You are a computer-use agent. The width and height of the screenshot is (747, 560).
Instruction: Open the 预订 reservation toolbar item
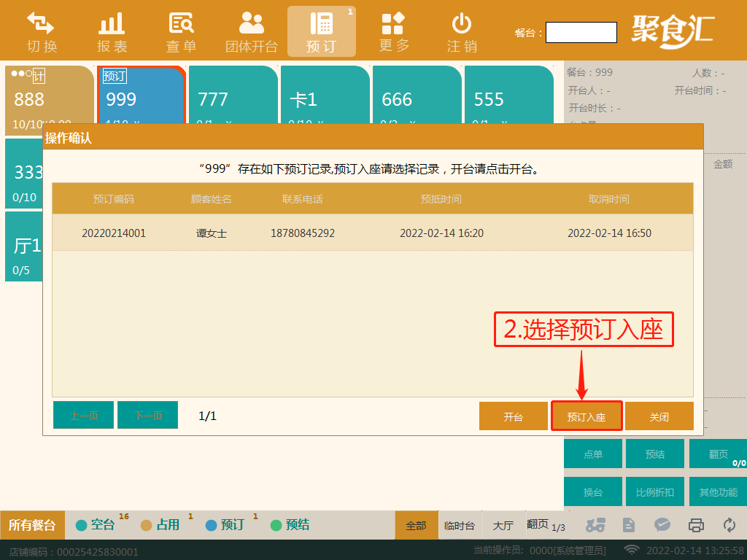pyautogui.click(x=322, y=31)
